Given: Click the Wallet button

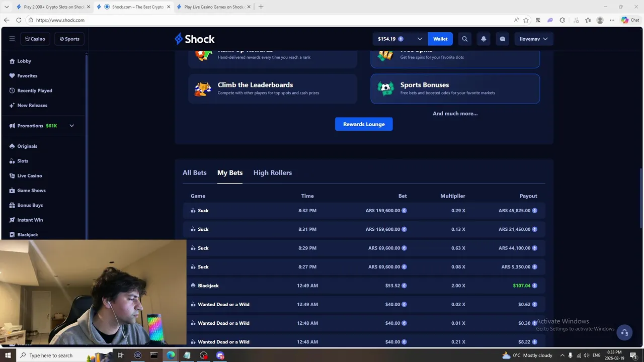Looking at the screenshot, I should (x=440, y=39).
